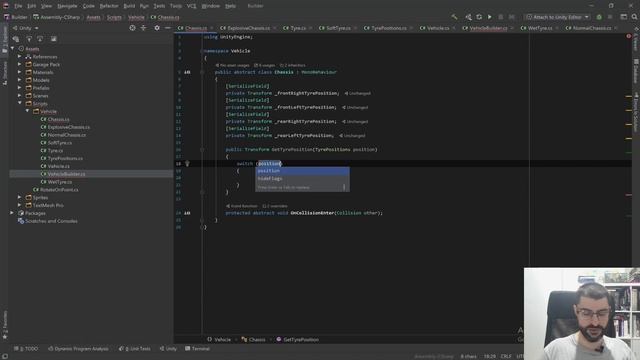
Task: Hide the Explorer panel with minus icon
Action: (168, 28)
